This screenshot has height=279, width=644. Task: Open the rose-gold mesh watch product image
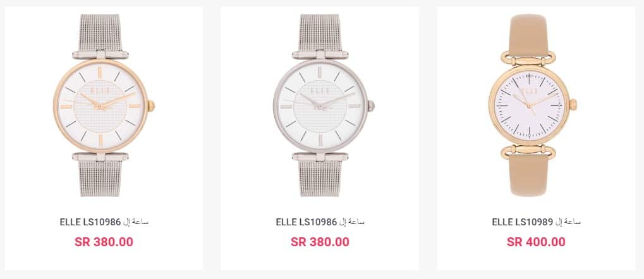(x=104, y=105)
